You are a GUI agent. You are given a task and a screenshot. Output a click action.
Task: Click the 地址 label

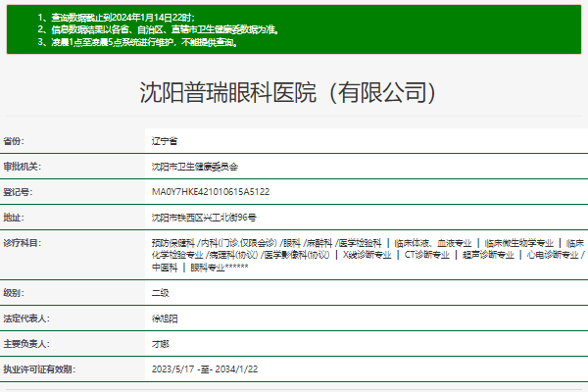pyautogui.click(x=14, y=218)
